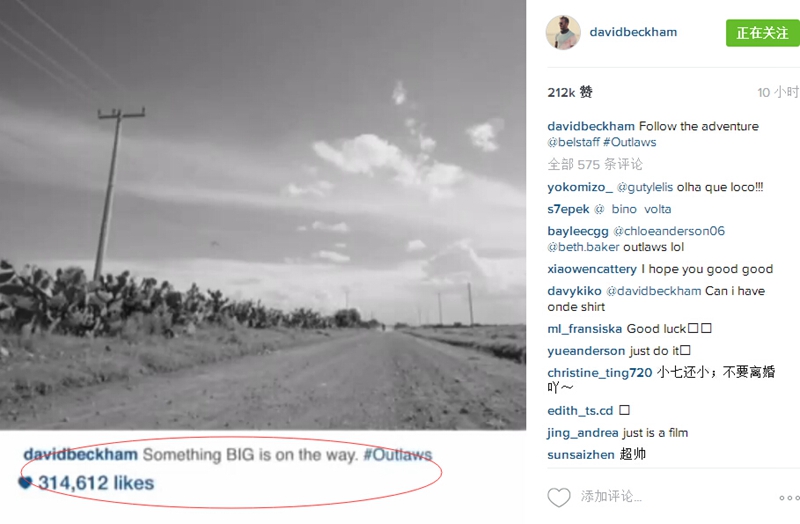Viewport: 800px width, 524px height.
Task: Open the davidbeckham username in the header
Action: [633, 32]
